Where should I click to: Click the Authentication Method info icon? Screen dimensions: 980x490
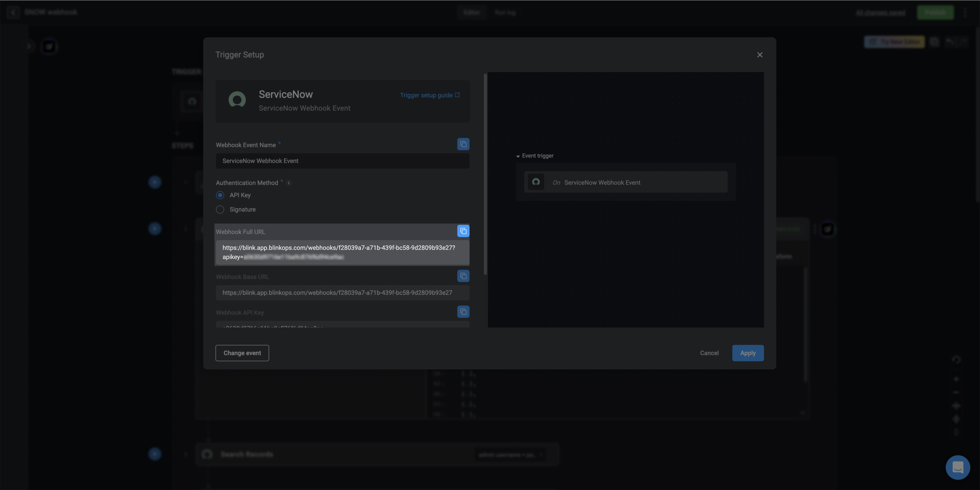[289, 183]
